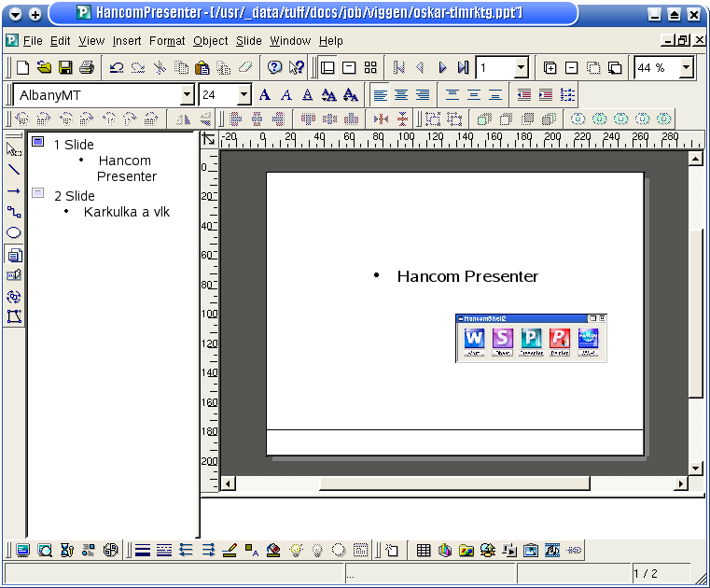The width and height of the screenshot is (710, 588).
Task: Click Hancom Presenter text on slide
Action: tap(467, 276)
